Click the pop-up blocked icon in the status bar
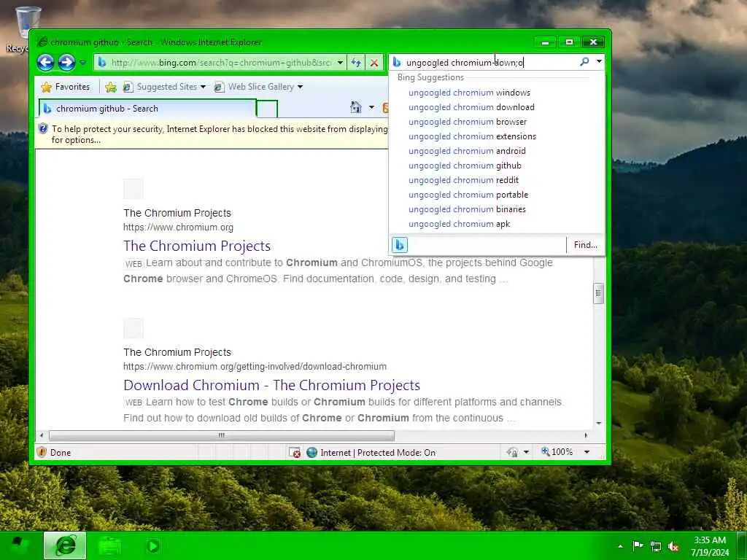Screen dimensions: 747x560 [295, 452]
